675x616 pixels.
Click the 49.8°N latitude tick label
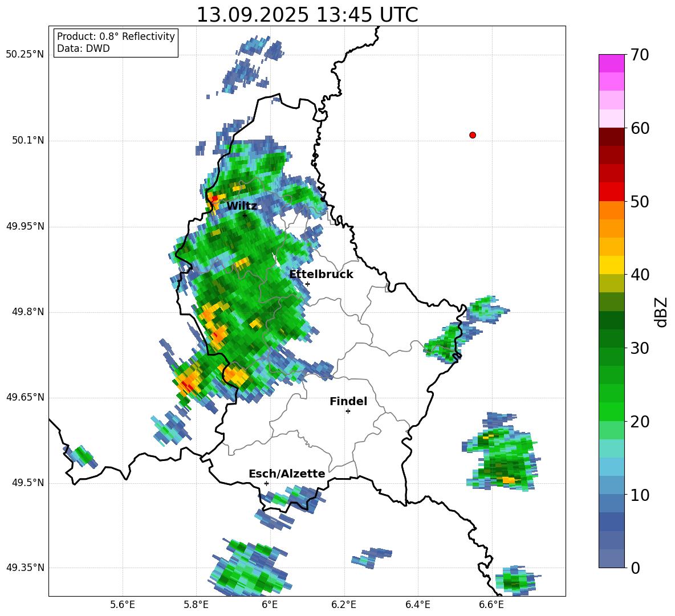pos(28,312)
